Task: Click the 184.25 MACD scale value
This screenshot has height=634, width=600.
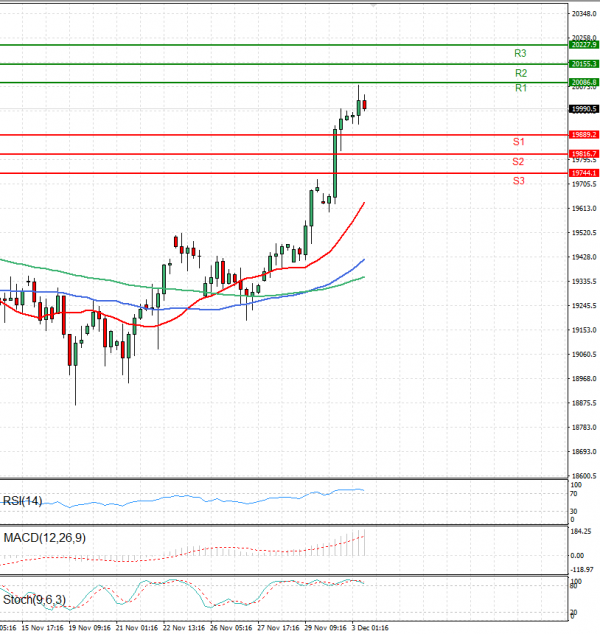Action: (x=580, y=532)
